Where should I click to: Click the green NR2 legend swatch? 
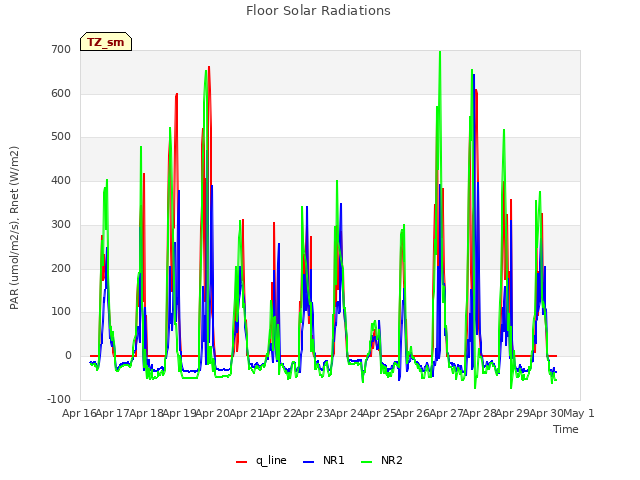click(367, 462)
